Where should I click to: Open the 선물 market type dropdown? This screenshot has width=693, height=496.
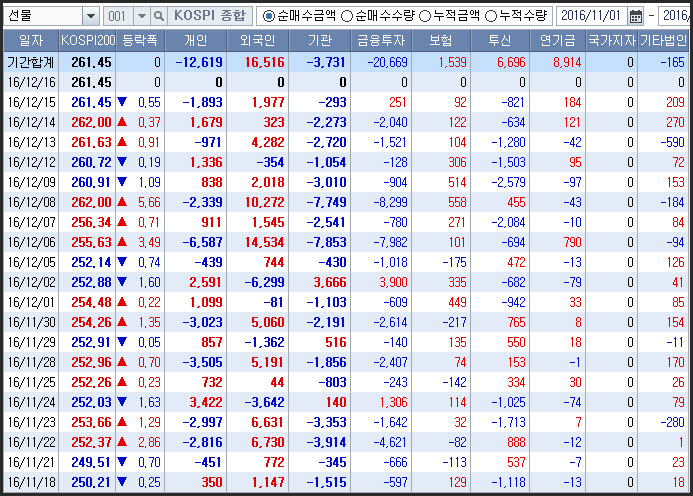[x=91, y=16]
